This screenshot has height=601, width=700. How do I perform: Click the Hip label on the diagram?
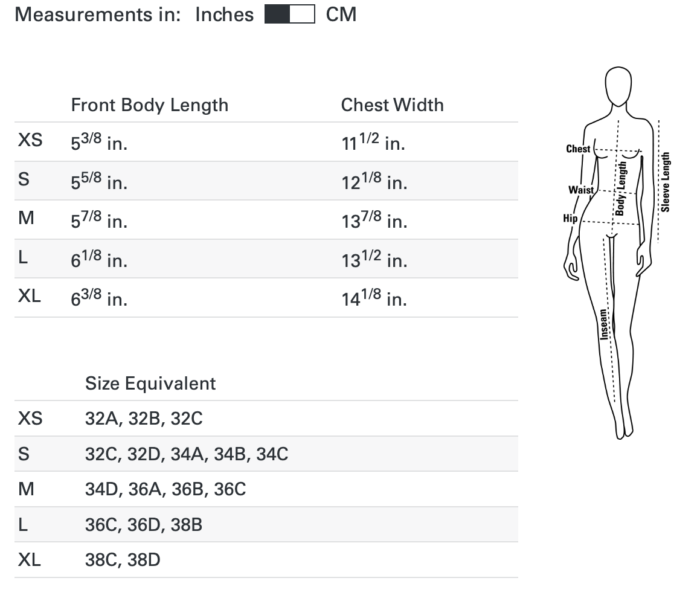click(x=570, y=218)
